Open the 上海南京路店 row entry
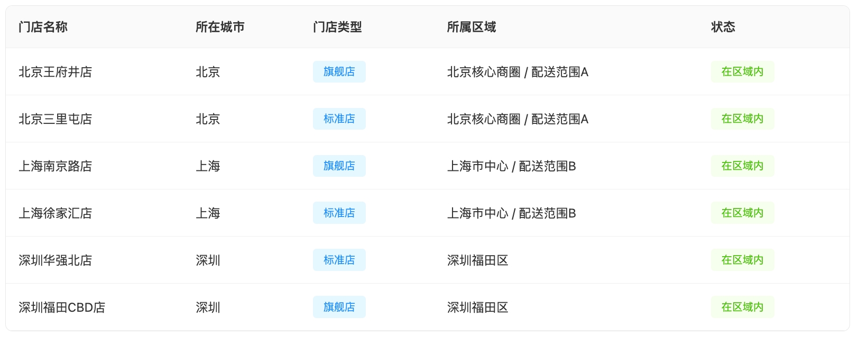Screen dimensions: 868x344 click(x=55, y=166)
